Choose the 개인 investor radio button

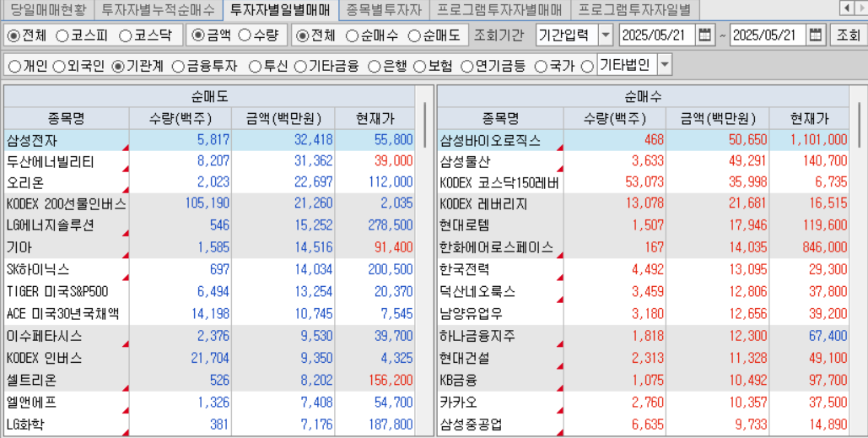(x=14, y=67)
